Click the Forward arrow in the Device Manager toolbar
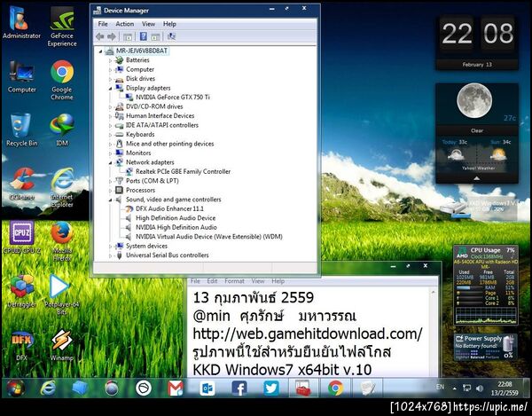 point(112,36)
